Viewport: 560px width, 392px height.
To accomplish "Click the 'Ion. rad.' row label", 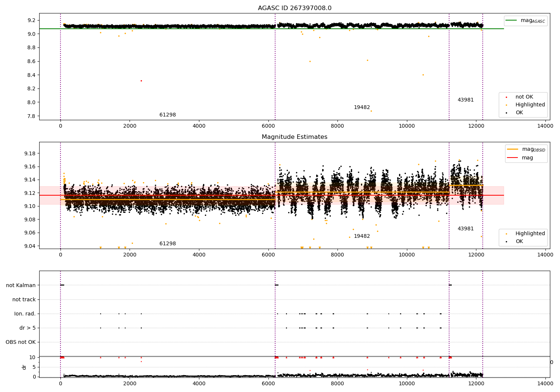I will (25, 314).
